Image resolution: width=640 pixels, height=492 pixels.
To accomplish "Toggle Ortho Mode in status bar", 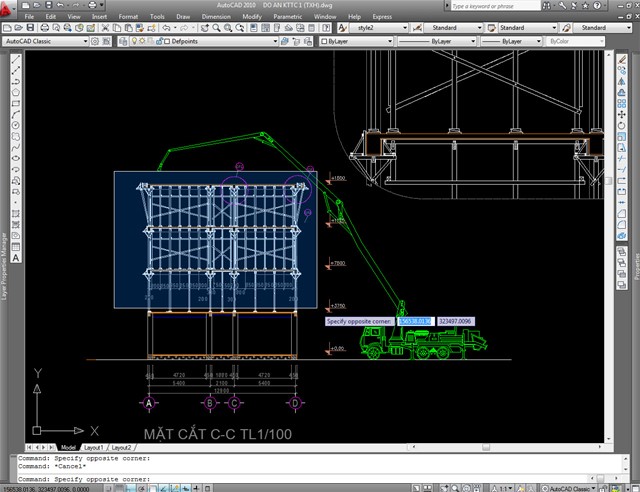I will click(x=130, y=488).
